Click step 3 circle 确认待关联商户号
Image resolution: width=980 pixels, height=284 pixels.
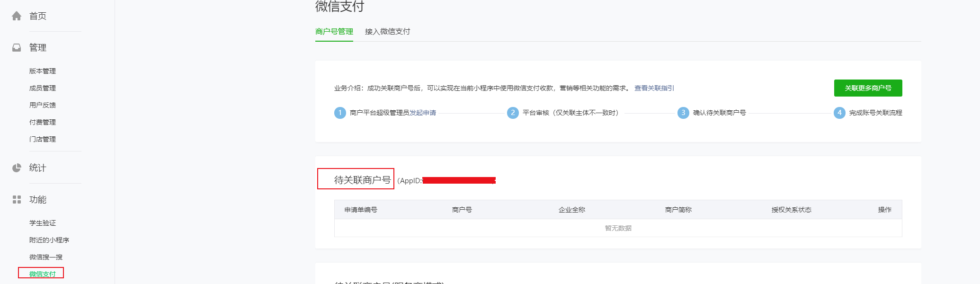tap(683, 113)
